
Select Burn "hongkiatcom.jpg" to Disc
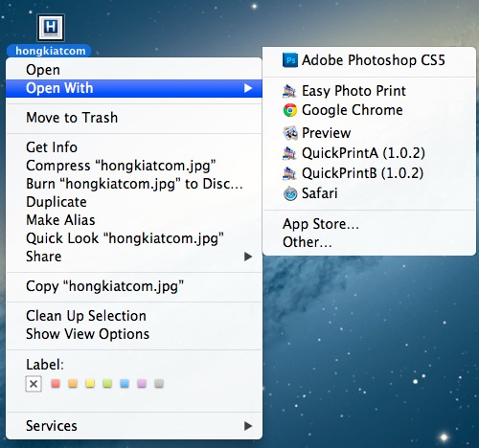point(134,184)
